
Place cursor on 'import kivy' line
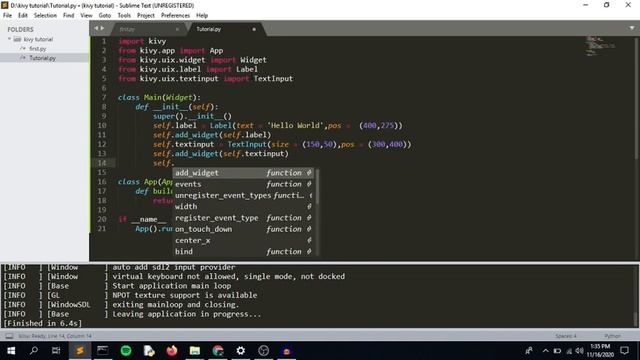point(142,41)
